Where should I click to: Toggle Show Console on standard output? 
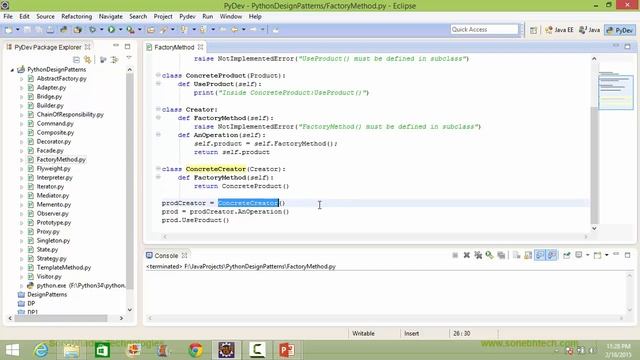(540, 255)
